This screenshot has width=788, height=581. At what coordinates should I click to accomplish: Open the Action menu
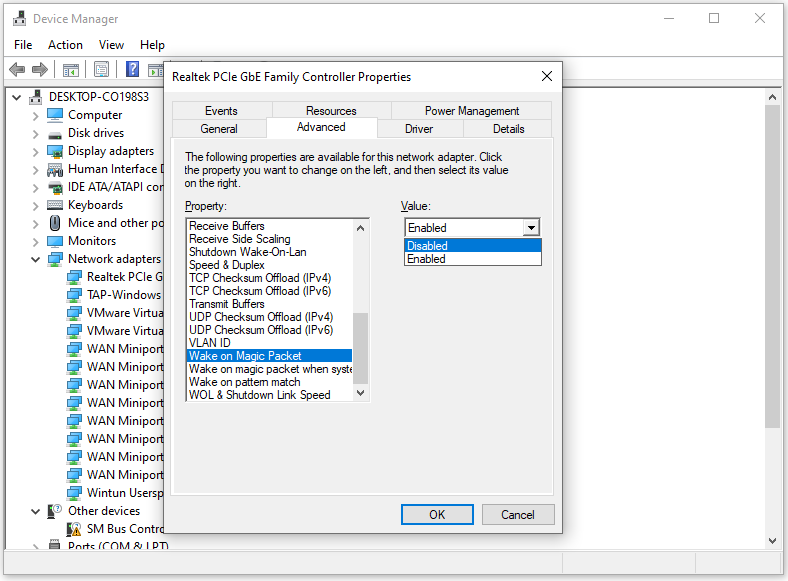coord(65,45)
